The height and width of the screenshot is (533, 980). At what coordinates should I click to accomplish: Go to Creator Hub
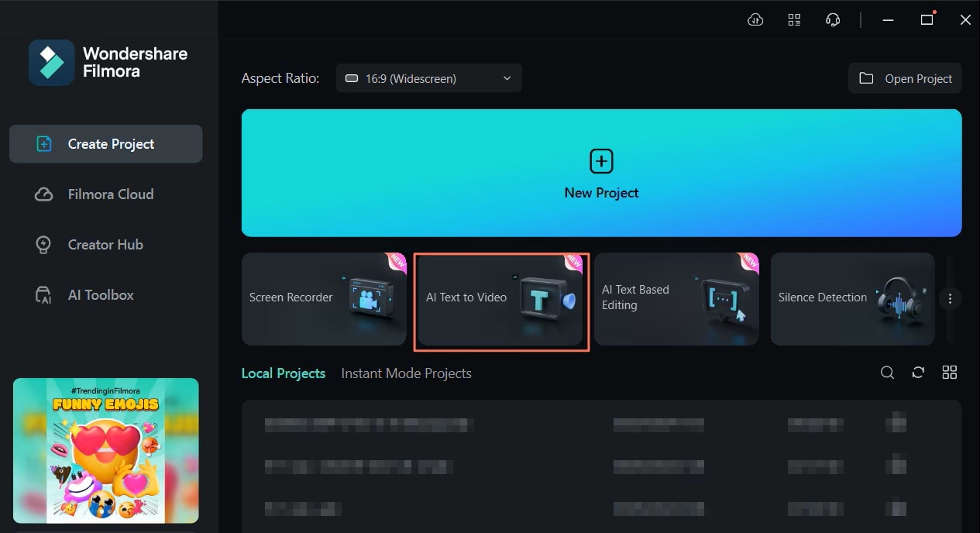[x=106, y=245]
